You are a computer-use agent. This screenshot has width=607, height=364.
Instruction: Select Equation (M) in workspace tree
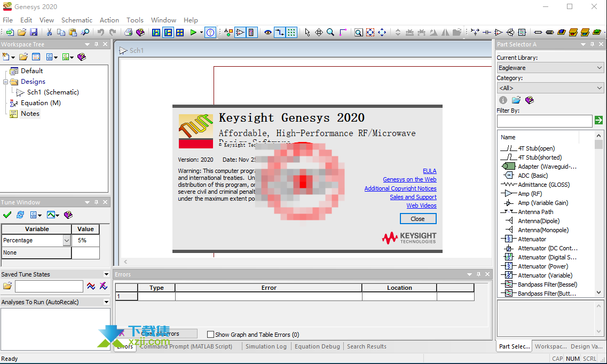pos(41,103)
